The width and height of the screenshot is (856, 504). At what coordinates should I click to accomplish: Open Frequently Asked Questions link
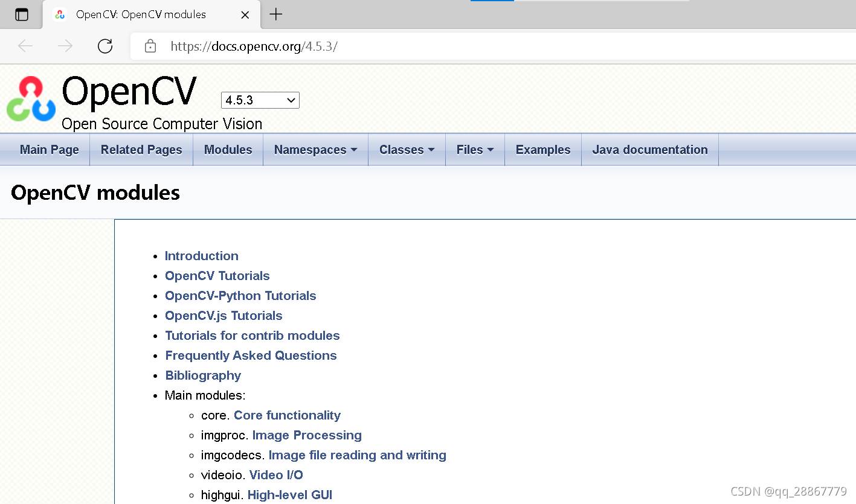tap(251, 356)
